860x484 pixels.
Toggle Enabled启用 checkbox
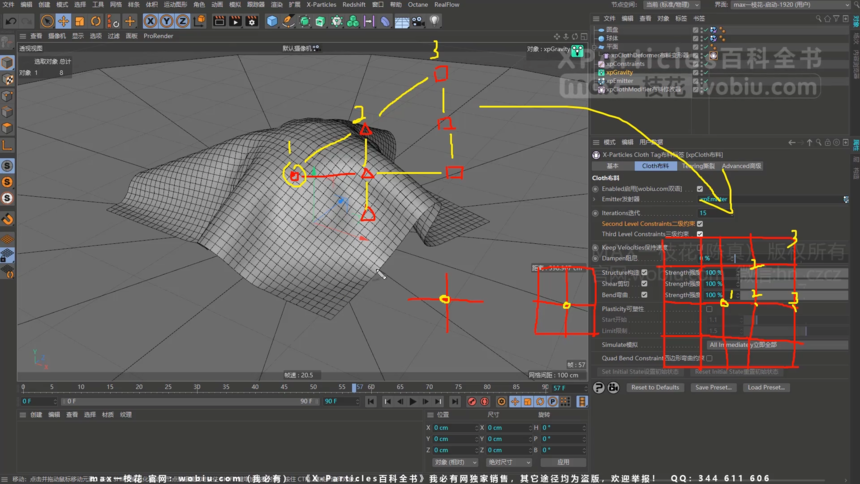[x=700, y=189]
